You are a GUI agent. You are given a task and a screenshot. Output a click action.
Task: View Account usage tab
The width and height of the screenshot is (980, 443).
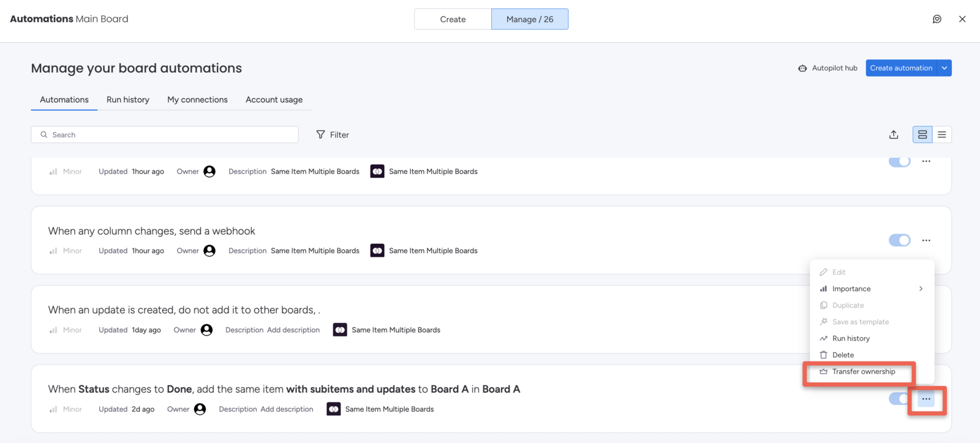point(274,99)
